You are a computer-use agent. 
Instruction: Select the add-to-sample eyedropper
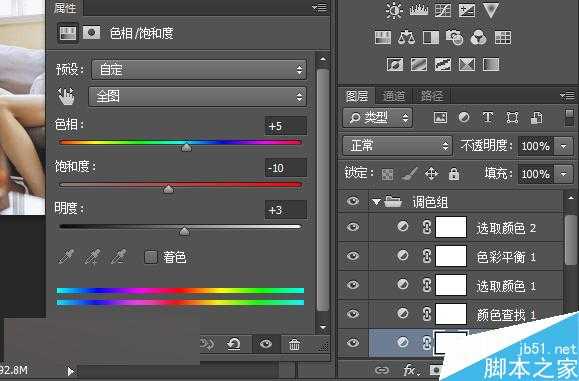pyautogui.click(x=92, y=257)
